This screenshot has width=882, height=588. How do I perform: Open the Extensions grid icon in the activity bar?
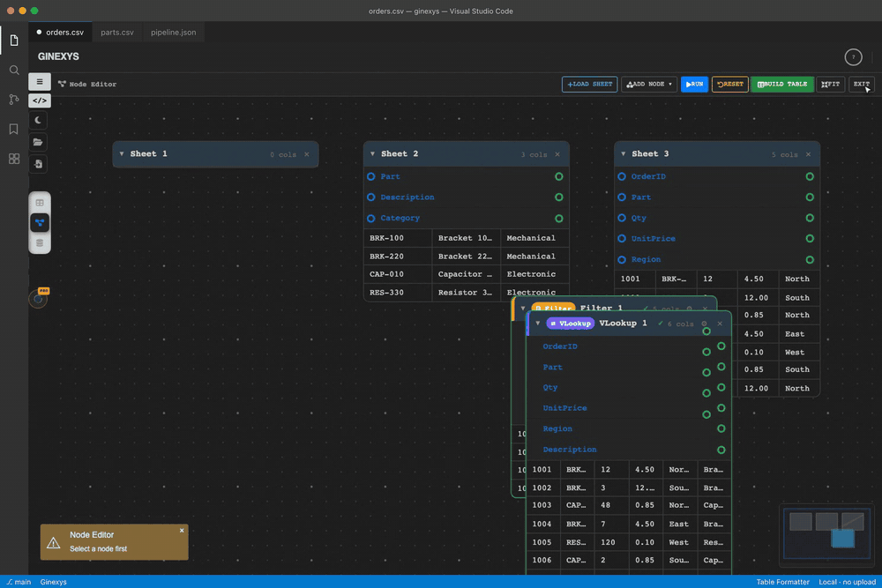(x=14, y=159)
